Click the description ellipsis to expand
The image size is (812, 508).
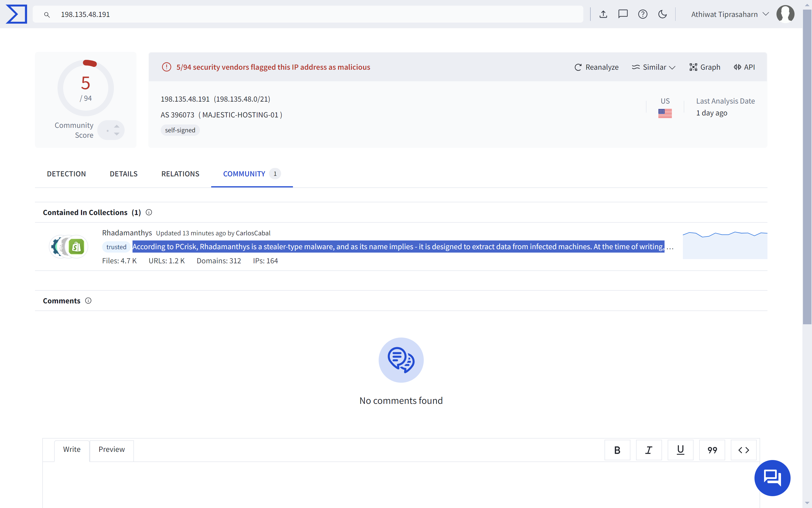[x=670, y=248]
